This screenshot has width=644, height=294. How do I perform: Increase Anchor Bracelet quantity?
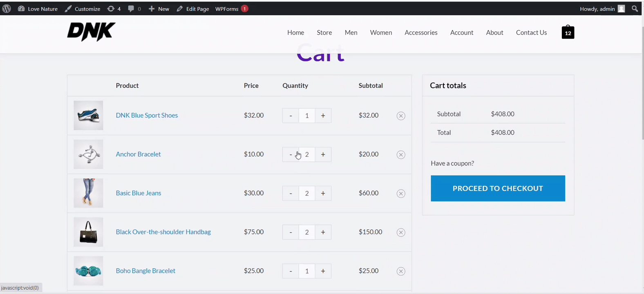coord(323,154)
